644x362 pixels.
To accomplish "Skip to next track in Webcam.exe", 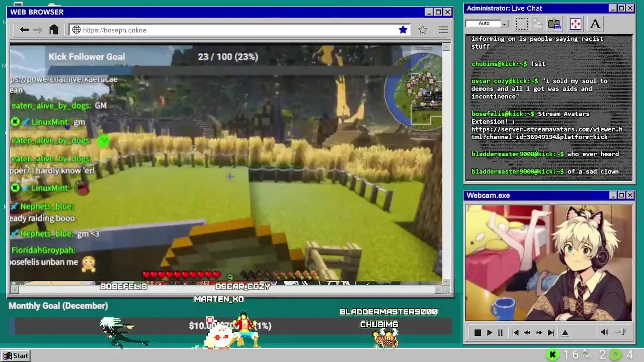I will coord(551,332).
